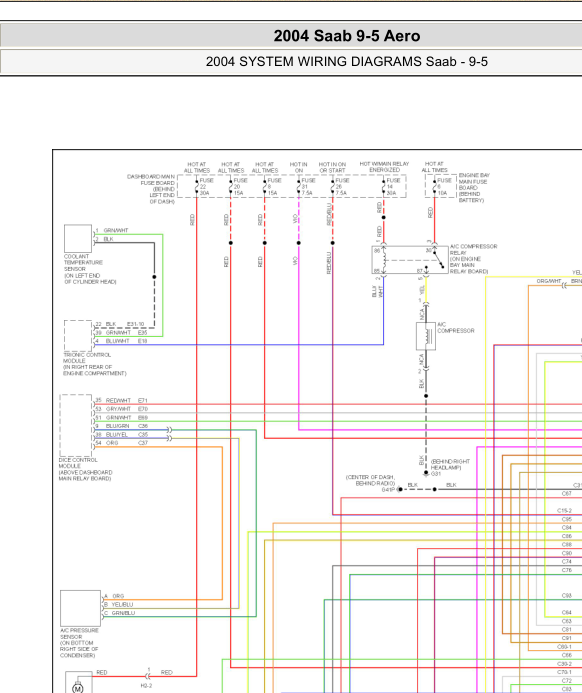582x693 pixels.
Task: Click the "C76" connector label
Action: coord(567,570)
